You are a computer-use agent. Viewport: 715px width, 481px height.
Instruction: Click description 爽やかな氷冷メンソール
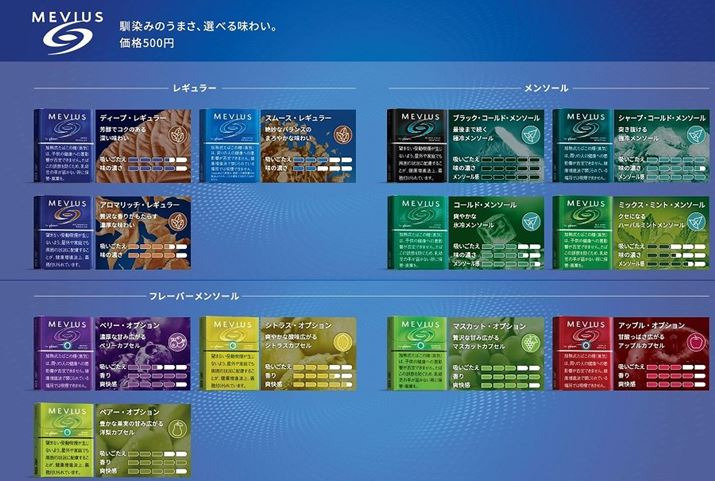pyautogui.click(x=473, y=221)
